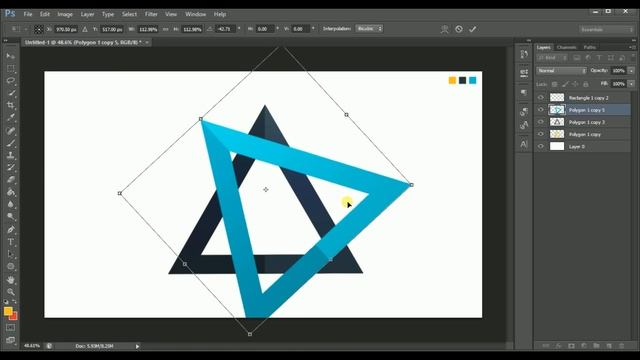Hide the Polygon 1 copy 5 layer
Screen dimensions: 640x360
541,110
